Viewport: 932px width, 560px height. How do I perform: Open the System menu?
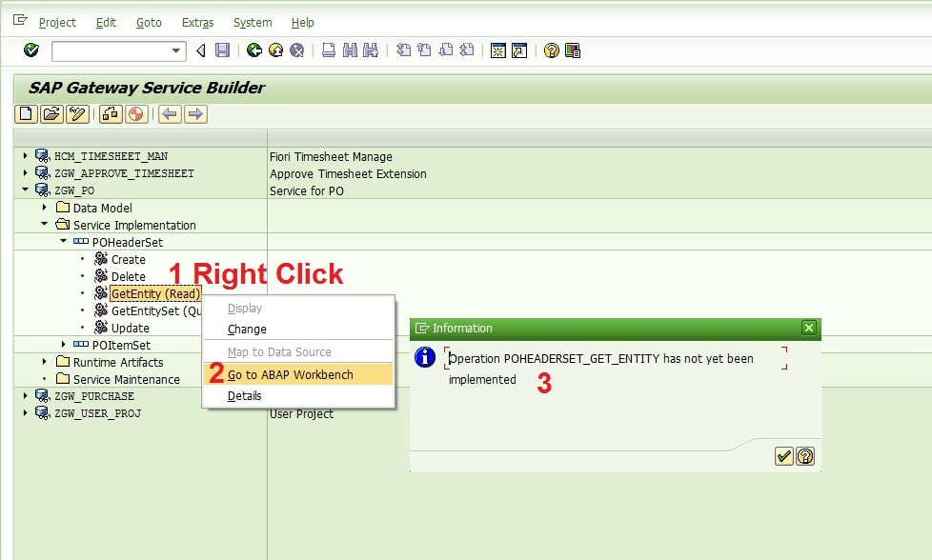(x=253, y=23)
